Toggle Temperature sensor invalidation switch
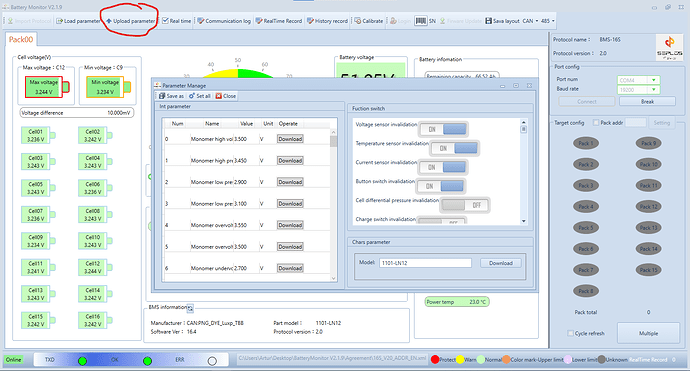This screenshot has height=371, width=690. click(455, 148)
